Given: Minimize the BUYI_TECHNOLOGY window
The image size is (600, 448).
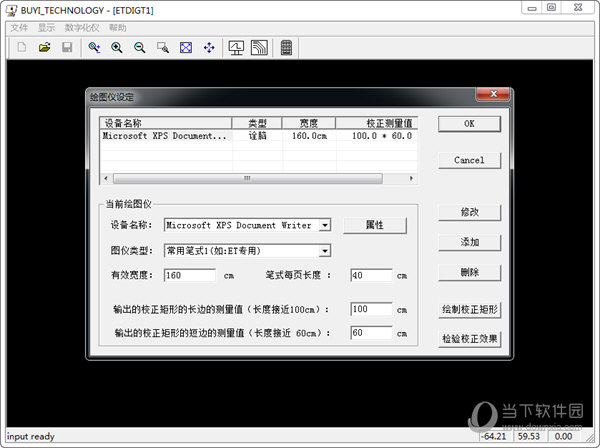Looking at the screenshot, I should 532,8.
